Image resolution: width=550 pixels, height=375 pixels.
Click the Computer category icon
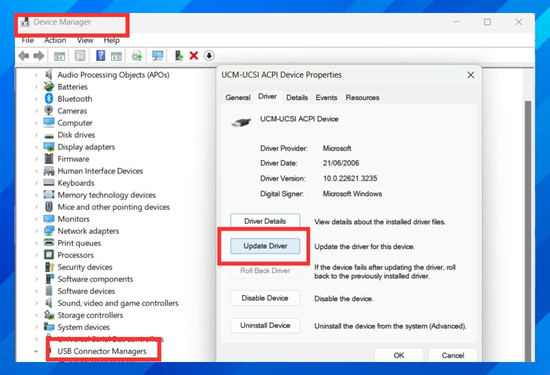tap(49, 122)
